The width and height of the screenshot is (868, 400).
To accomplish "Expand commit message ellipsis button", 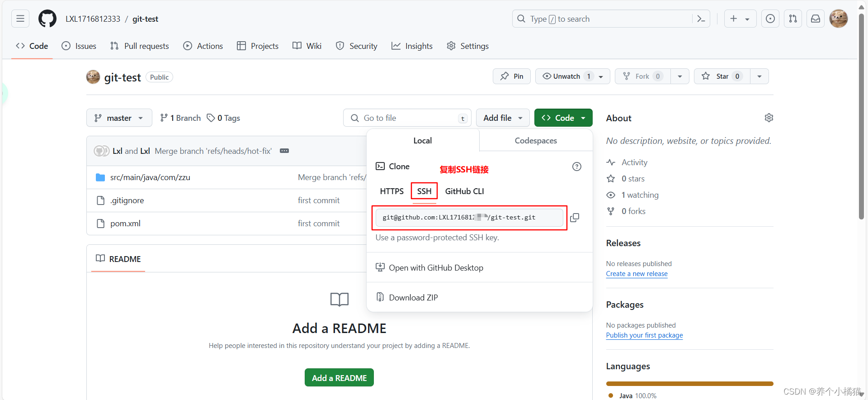I will (x=284, y=151).
